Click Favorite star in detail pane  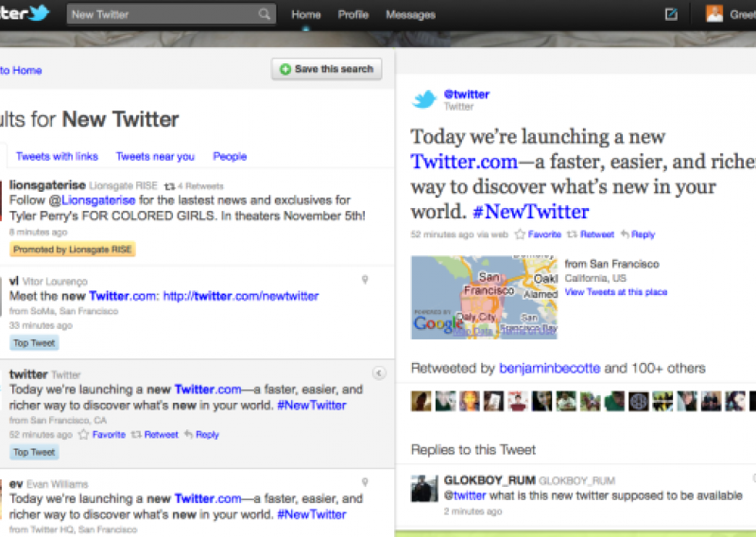519,234
